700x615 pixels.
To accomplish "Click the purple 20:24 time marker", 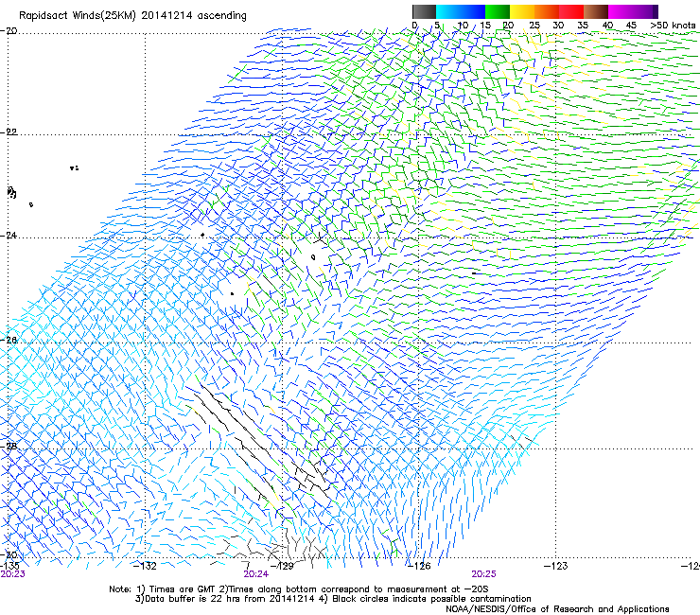I will click(x=255, y=574).
